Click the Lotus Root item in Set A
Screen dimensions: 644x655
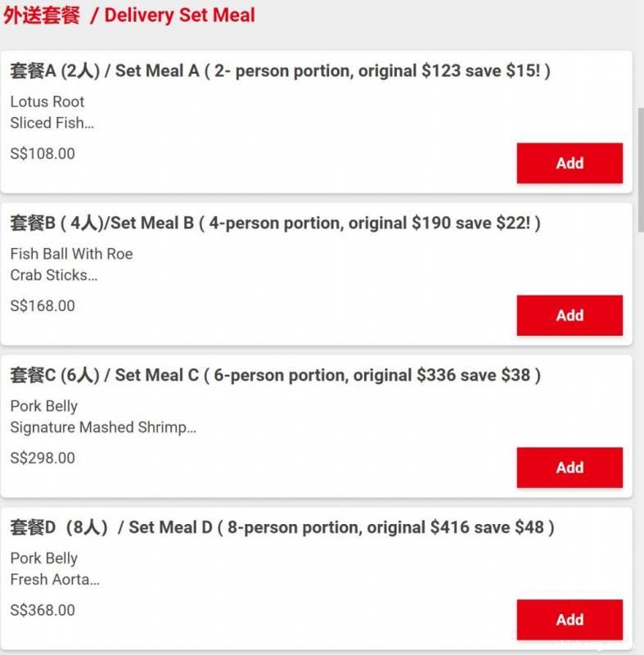pyautogui.click(x=47, y=102)
